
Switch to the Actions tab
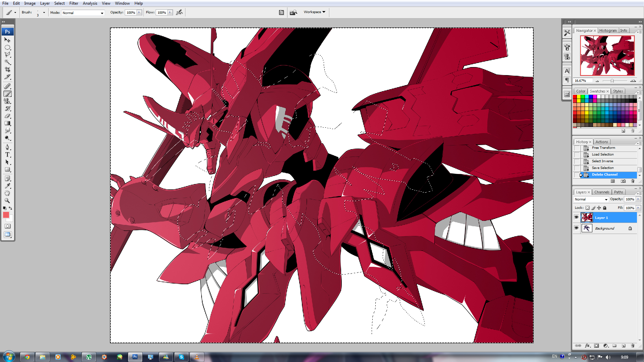602,142
